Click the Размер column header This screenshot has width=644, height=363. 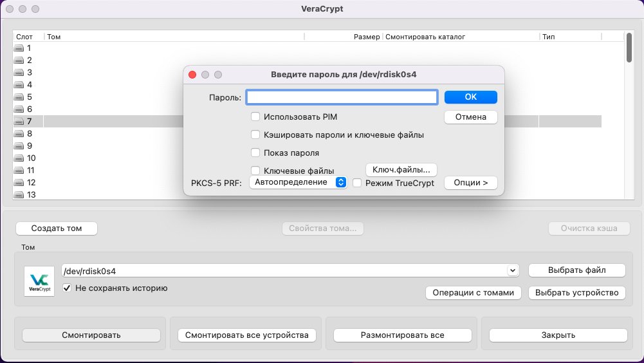(367, 37)
